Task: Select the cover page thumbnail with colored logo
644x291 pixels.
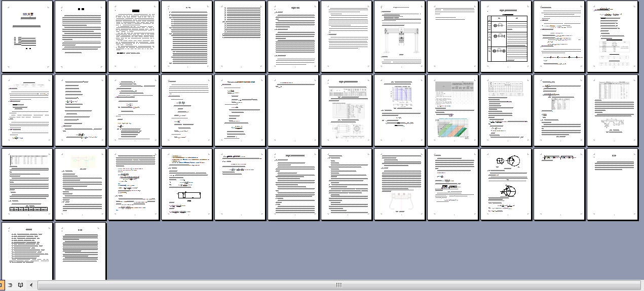Action: point(27,36)
